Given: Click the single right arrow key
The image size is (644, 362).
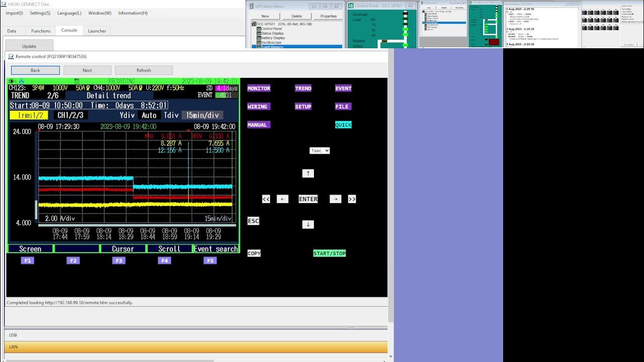Looking at the screenshot, I should (x=335, y=199).
